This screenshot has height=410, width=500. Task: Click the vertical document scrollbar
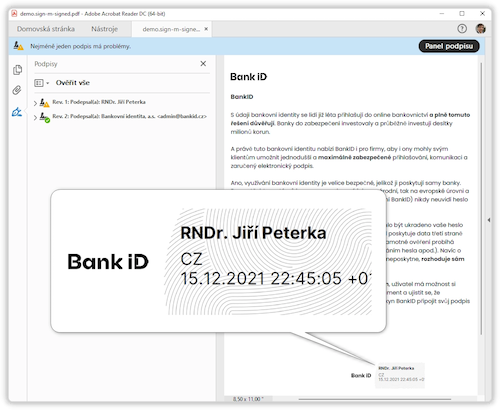pyautogui.click(x=481, y=198)
